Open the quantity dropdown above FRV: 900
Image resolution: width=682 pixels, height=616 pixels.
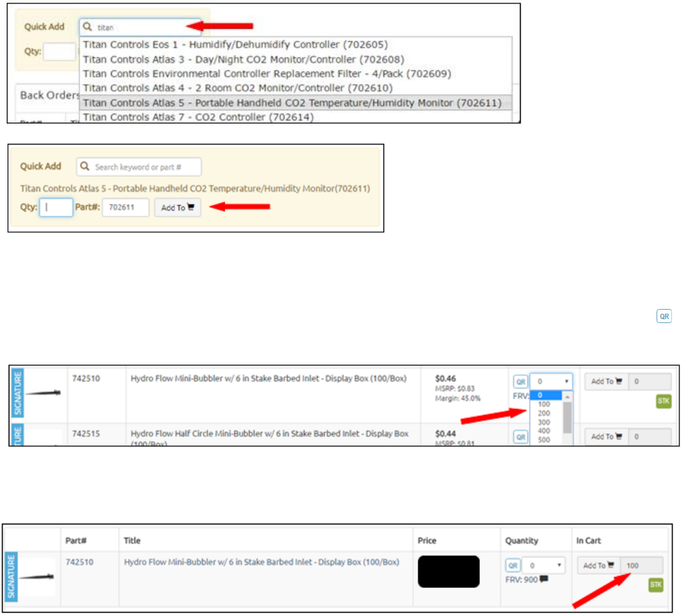(543, 566)
